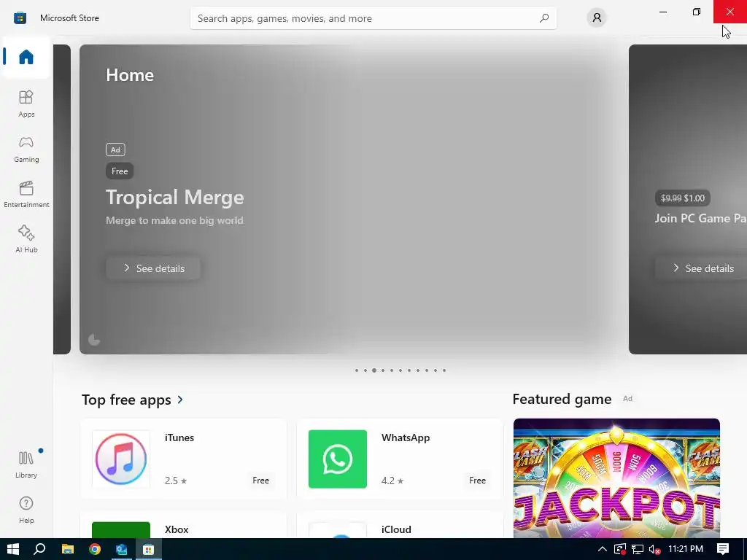Click the WhatsApp Free price label
Viewport: 747px width, 560px height.
pos(477,481)
